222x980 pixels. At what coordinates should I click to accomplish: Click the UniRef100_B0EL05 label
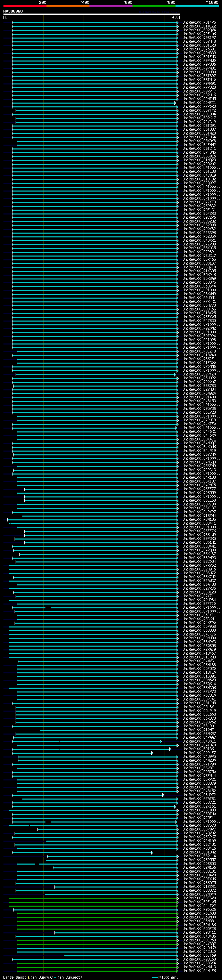click(x=199, y=902)
